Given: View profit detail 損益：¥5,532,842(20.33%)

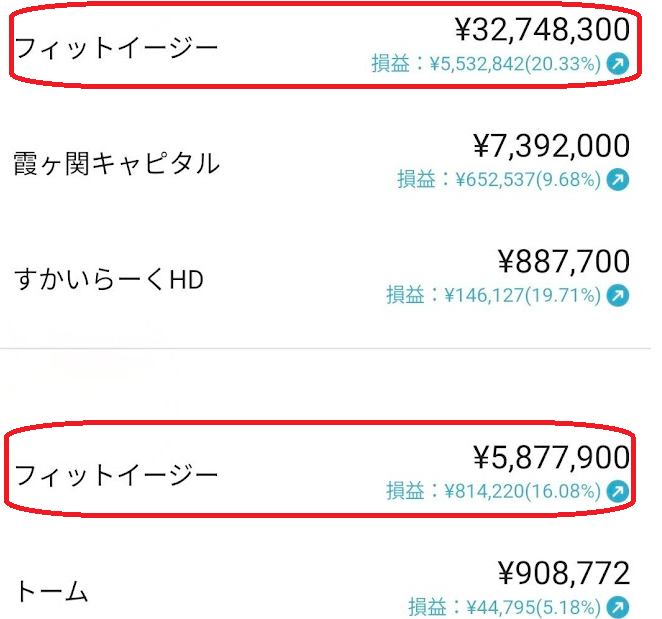Looking at the screenshot, I should [x=486, y=64].
